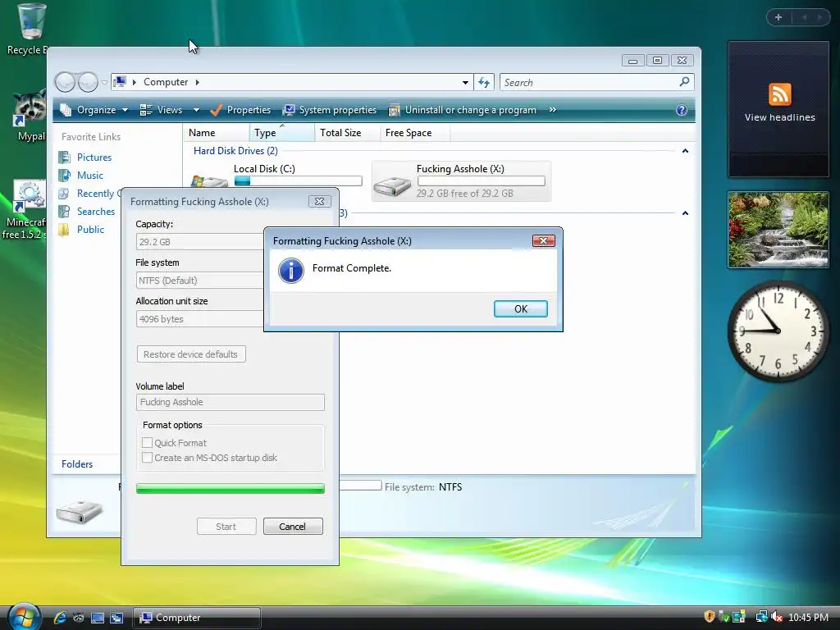Image resolution: width=840 pixels, height=630 pixels.
Task: Click Switch between windows Quick Launch icon
Action: 116,618
